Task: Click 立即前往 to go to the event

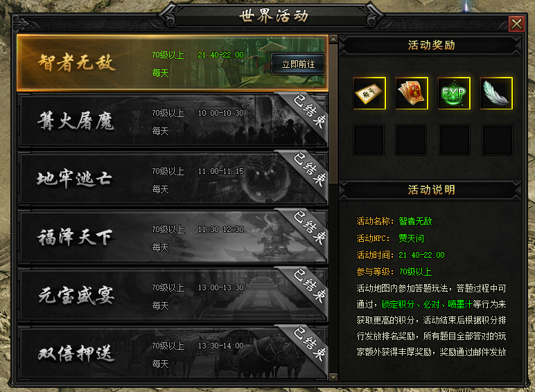Action: pyautogui.click(x=298, y=64)
